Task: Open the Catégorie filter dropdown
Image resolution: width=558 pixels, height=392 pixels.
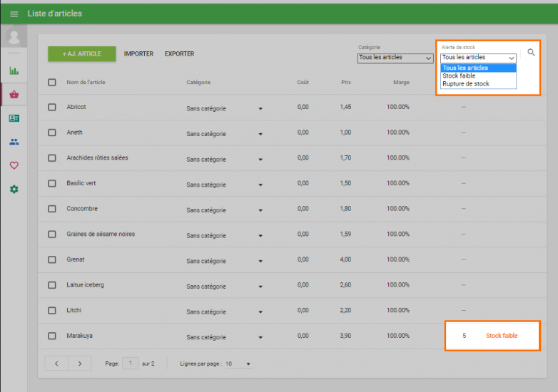Action: tap(395, 58)
